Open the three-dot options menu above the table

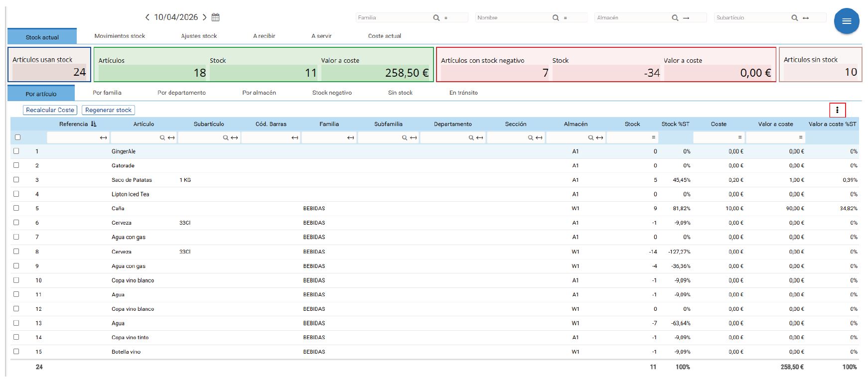pyautogui.click(x=838, y=110)
